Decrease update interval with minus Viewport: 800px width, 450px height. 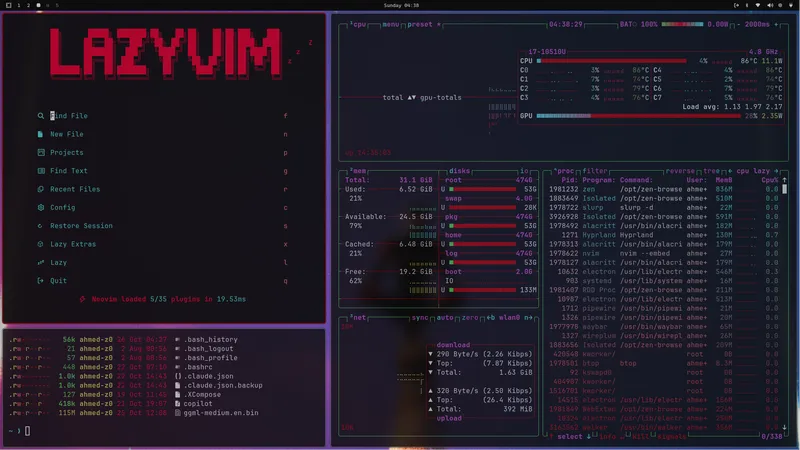pos(738,24)
